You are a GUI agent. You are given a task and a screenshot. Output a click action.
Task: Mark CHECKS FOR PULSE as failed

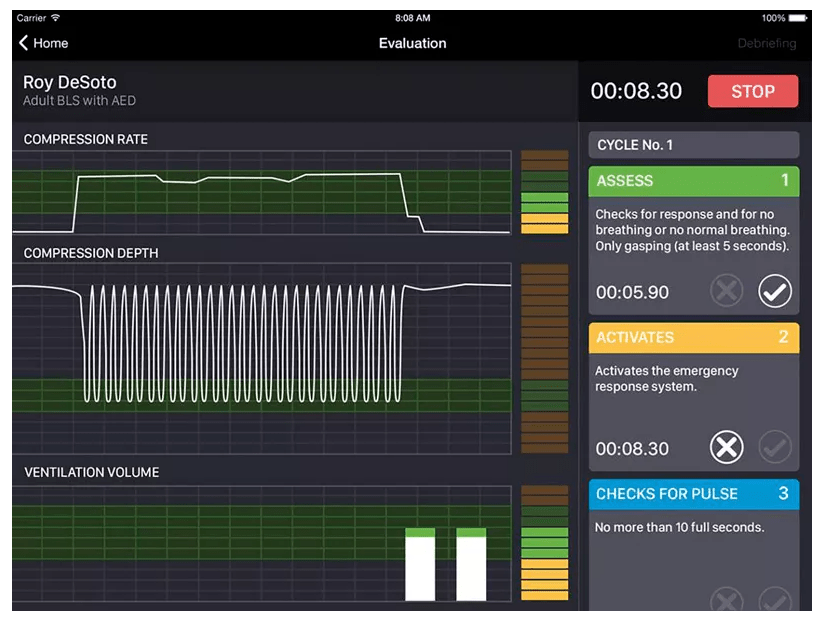point(727,601)
